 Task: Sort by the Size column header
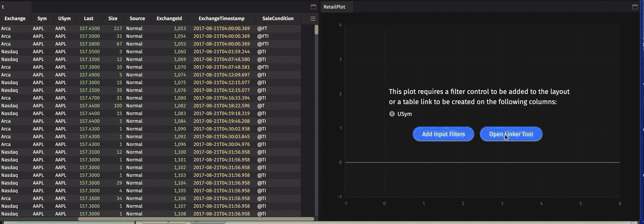tap(113, 19)
